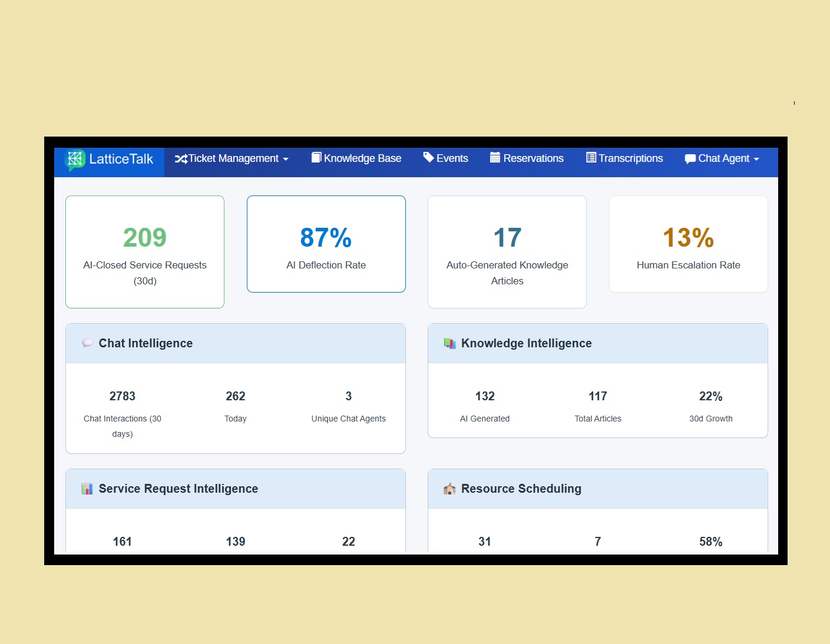Click the tag icon beside Events
The height and width of the screenshot is (644, 830).
(428, 158)
